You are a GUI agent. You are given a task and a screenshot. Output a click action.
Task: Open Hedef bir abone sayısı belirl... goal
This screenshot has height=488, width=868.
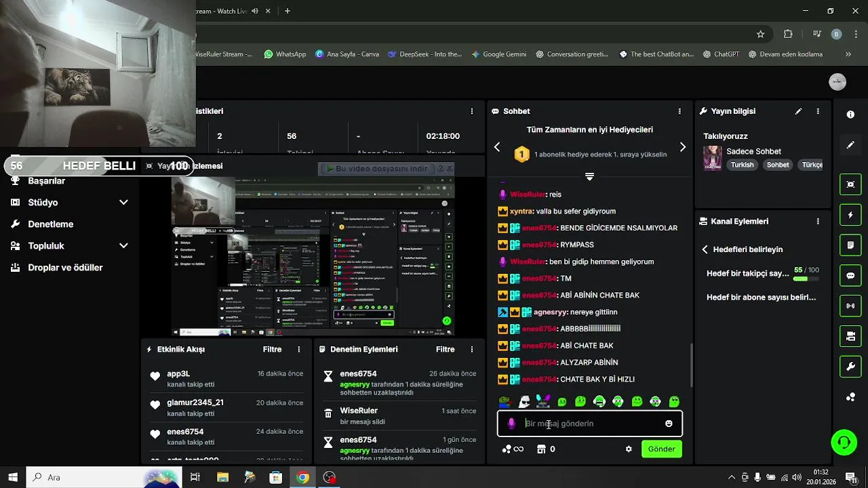761,297
